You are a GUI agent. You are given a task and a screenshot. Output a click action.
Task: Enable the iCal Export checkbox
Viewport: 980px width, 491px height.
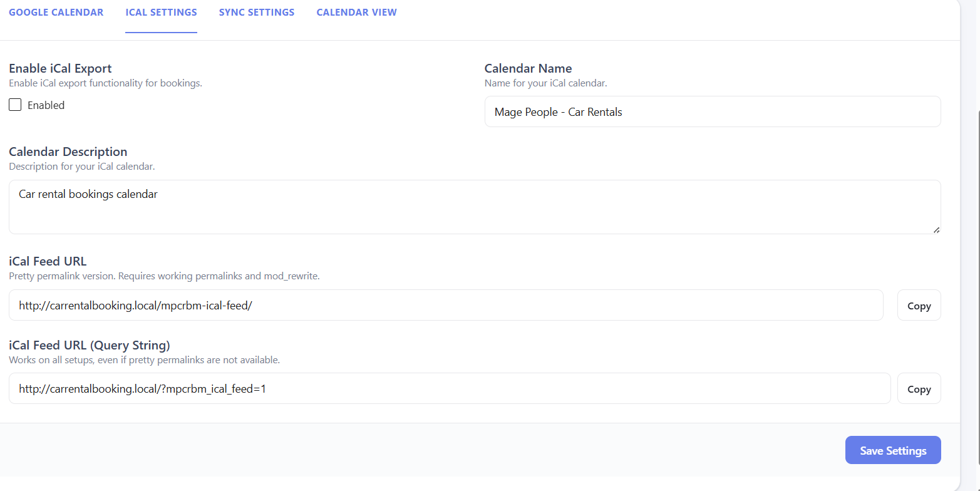(15, 105)
